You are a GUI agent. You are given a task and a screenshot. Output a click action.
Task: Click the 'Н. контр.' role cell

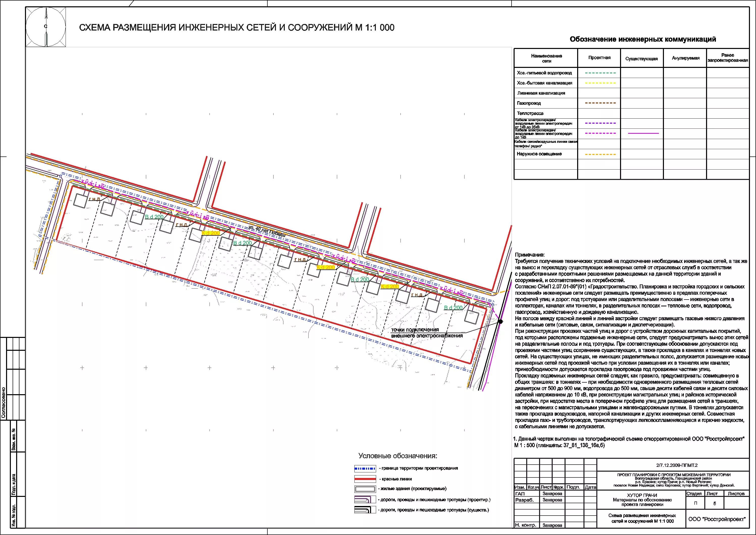click(527, 525)
